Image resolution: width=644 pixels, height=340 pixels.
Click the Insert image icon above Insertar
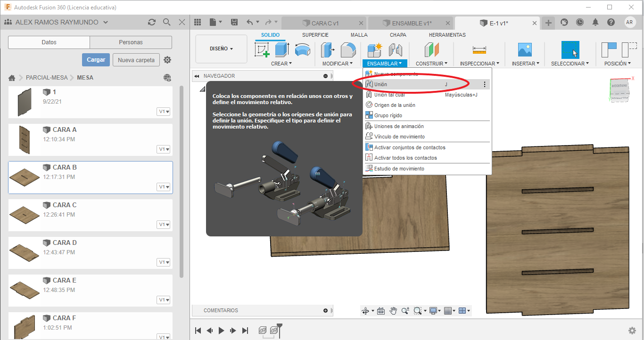tap(525, 50)
